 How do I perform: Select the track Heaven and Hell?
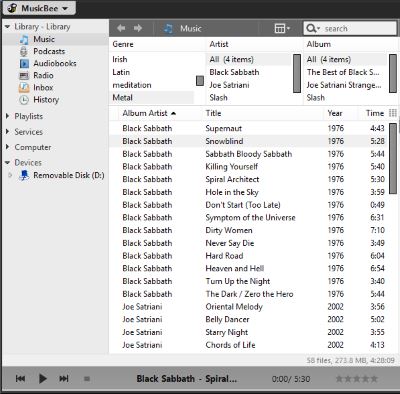point(235,268)
